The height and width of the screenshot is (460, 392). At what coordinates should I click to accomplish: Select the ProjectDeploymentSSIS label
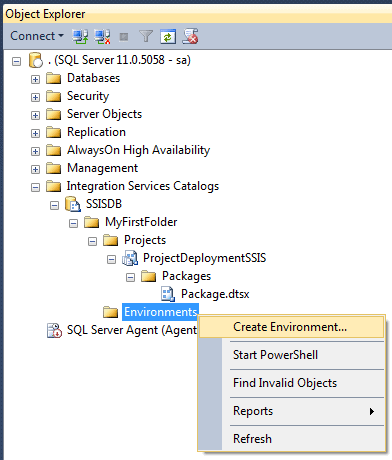coord(204,258)
